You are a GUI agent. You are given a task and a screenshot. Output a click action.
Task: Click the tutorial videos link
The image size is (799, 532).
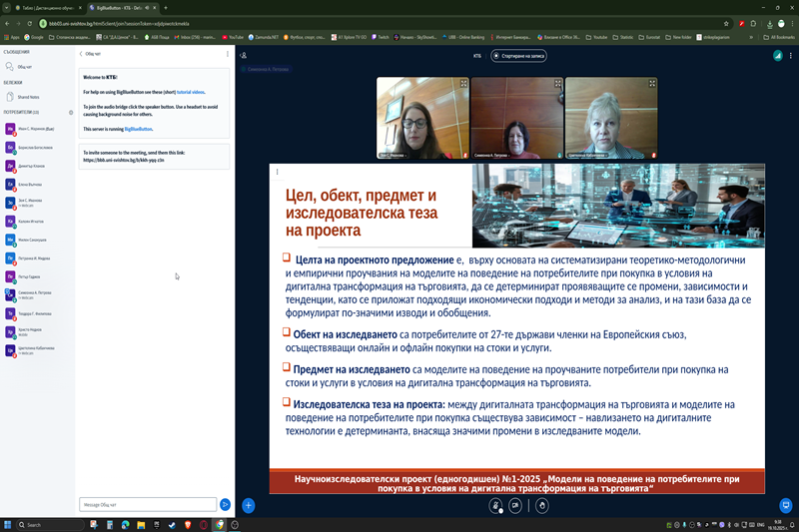coord(191,91)
